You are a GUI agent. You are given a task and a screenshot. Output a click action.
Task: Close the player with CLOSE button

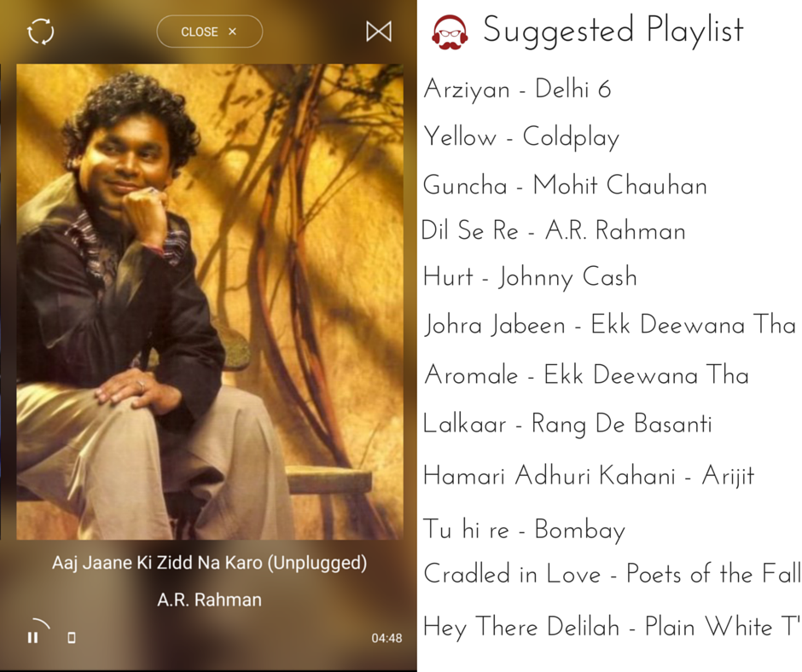point(210,32)
